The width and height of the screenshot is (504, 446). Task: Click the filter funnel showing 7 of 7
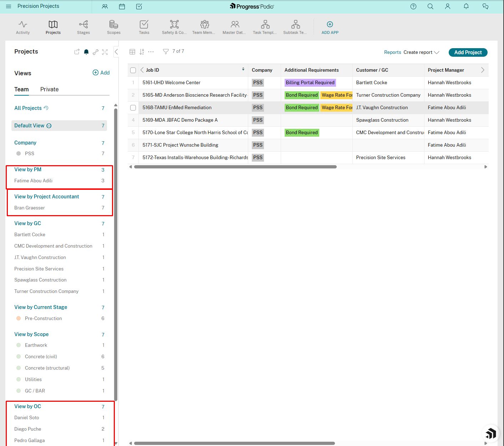click(x=166, y=51)
